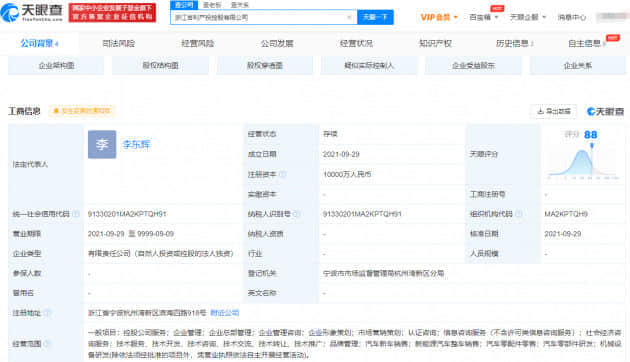Click the 天眼查 logo in the header
630x362 pixels.
32,12
